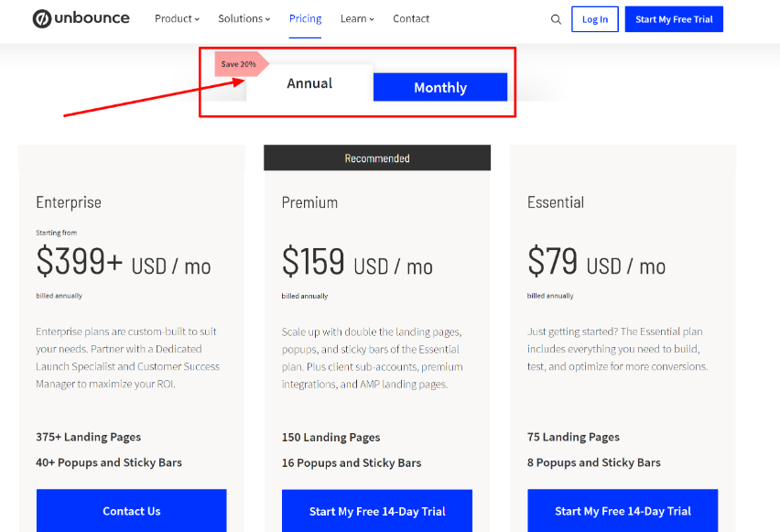Click the Unbounce wordmark text
This screenshot has height=532, width=780.
pos(92,18)
